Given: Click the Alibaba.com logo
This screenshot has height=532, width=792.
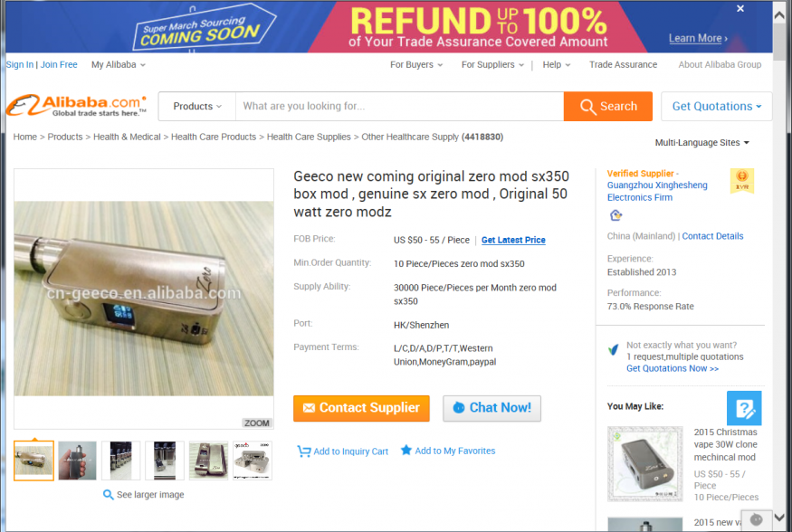Looking at the screenshot, I should click(77, 106).
